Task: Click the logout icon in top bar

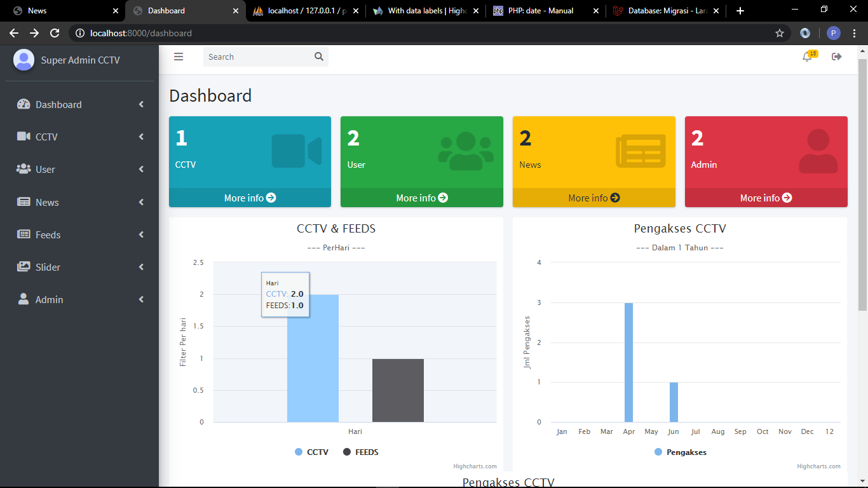Action: click(837, 57)
